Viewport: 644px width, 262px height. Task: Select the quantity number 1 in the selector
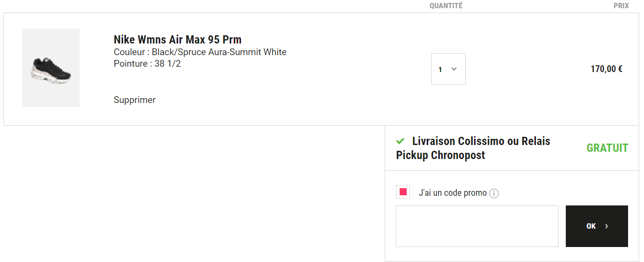440,70
